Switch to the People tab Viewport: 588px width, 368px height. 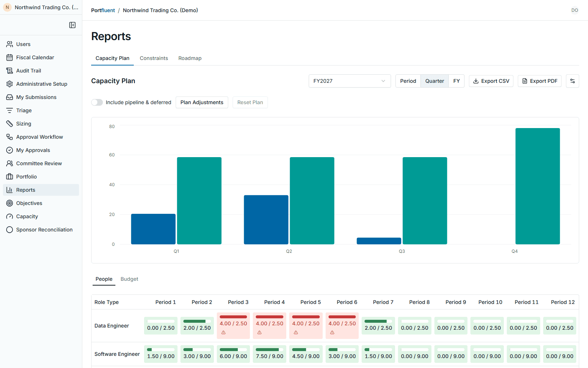pyautogui.click(x=104, y=279)
